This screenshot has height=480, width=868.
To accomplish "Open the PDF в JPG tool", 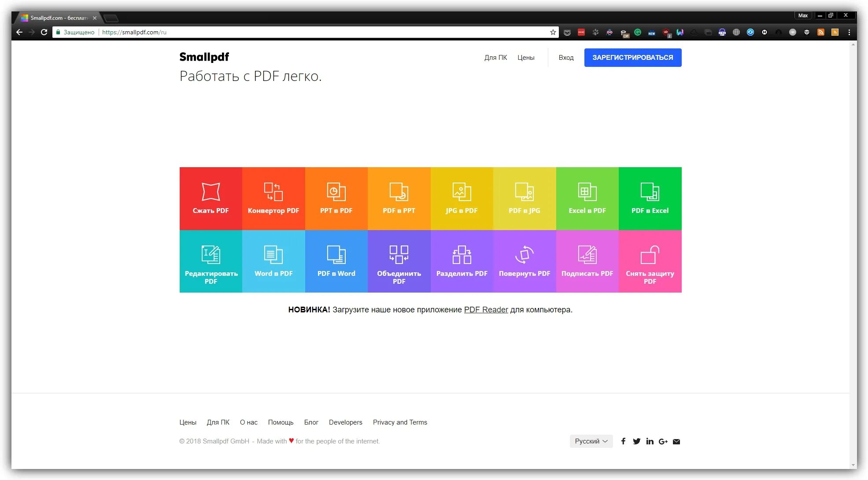I will [524, 198].
